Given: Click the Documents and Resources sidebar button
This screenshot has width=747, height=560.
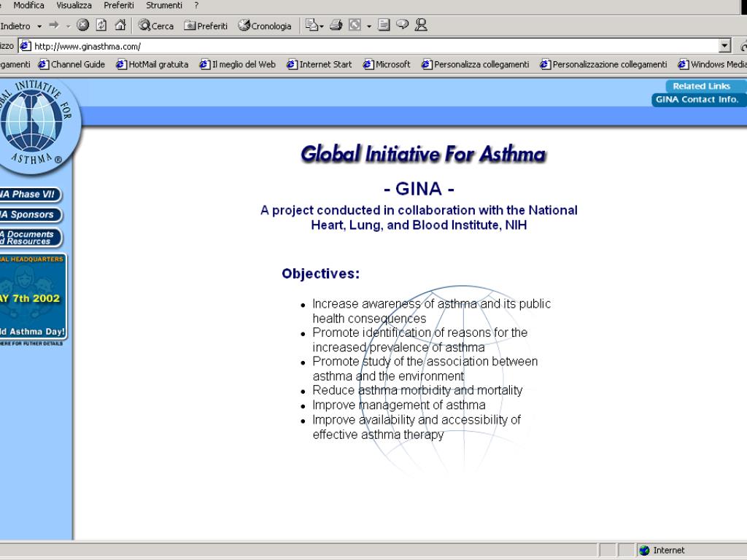Looking at the screenshot, I should [29, 238].
